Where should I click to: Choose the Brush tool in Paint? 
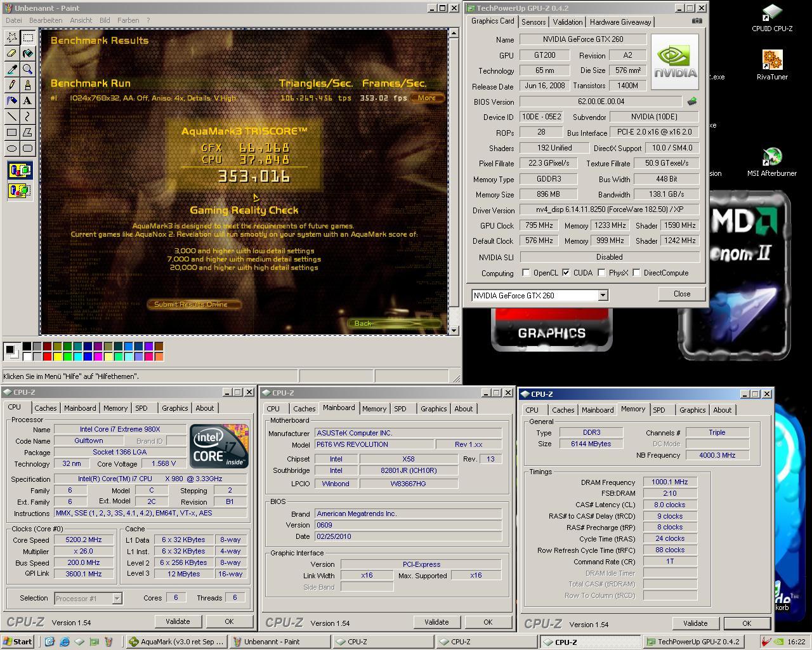click(28, 85)
